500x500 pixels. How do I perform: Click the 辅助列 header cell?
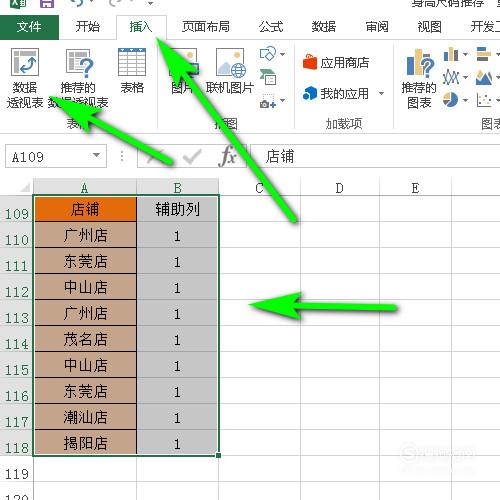(x=178, y=209)
